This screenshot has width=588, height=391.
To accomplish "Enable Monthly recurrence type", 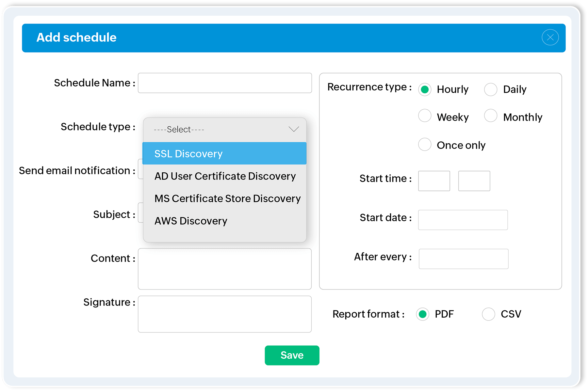I will pos(491,116).
